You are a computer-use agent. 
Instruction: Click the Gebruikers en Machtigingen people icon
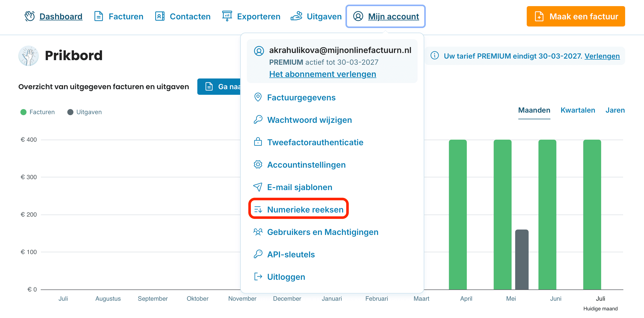258,232
